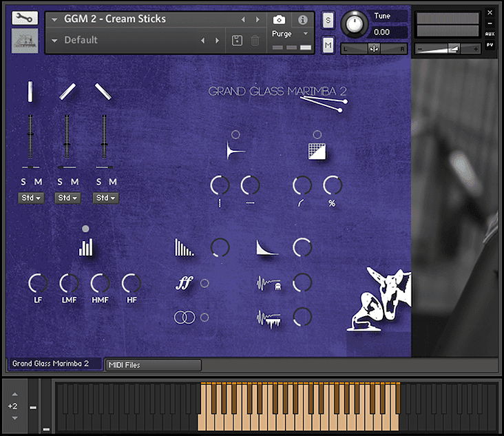Open the second channel Std dropdown
The image size is (504, 436).
67,198
